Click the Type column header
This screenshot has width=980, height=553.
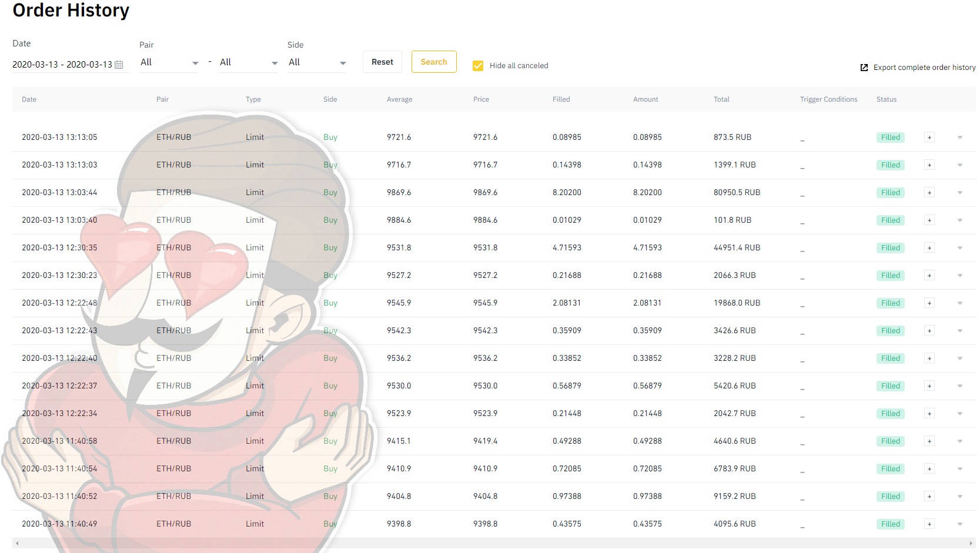(253, 99)
